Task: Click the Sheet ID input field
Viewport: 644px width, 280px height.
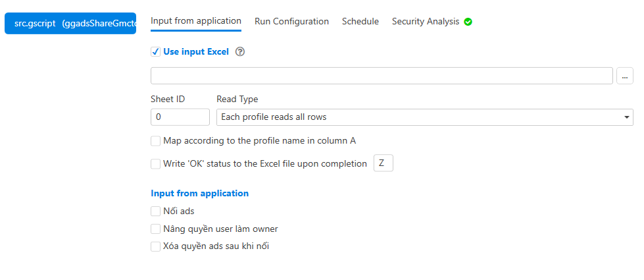Action: (180, 117)
